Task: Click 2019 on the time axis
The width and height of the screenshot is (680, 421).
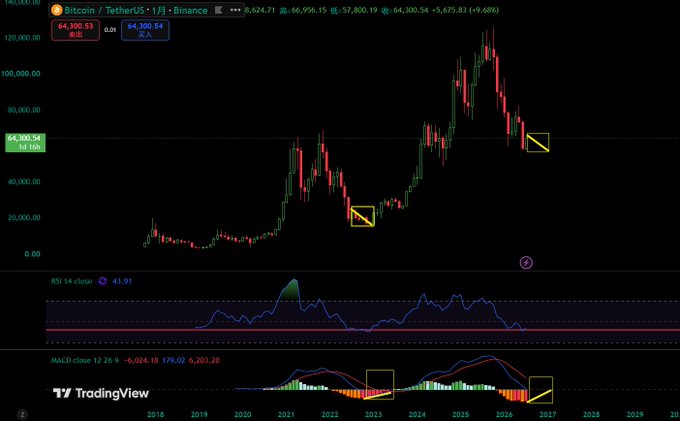Action: pyautogui.click(x=199, y=414)
